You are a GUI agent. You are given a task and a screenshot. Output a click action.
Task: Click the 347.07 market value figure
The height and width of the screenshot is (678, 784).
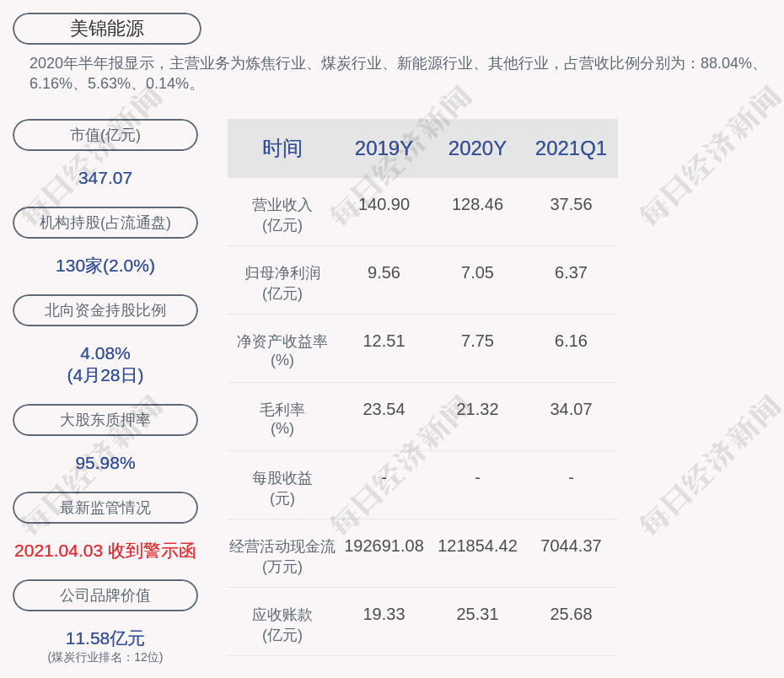105,178
